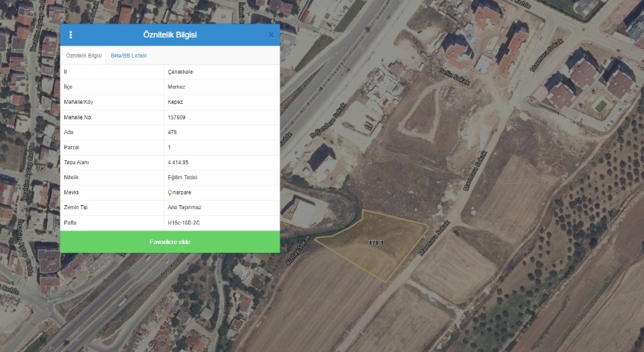Click the Parsel row label
This screenshot has width=644, height=352.
pyautogui.click(x=71, y=148)
